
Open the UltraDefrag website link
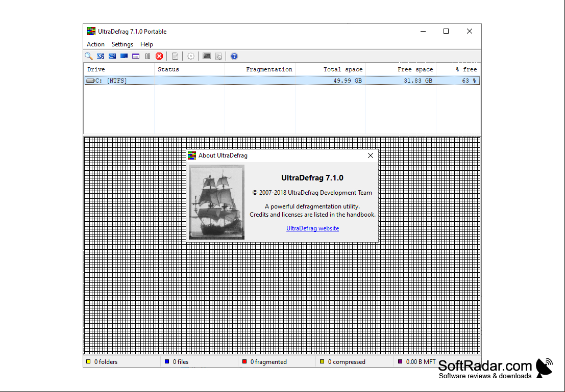coord(312,228)
